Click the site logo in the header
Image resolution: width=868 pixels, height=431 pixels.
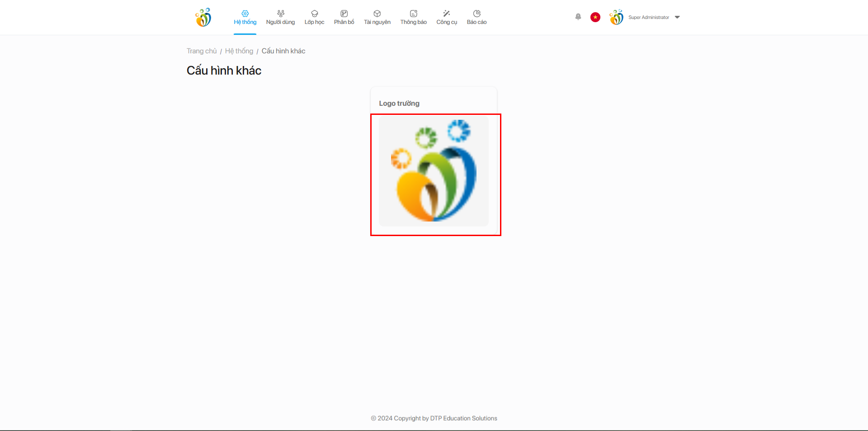tap(203, 17)
